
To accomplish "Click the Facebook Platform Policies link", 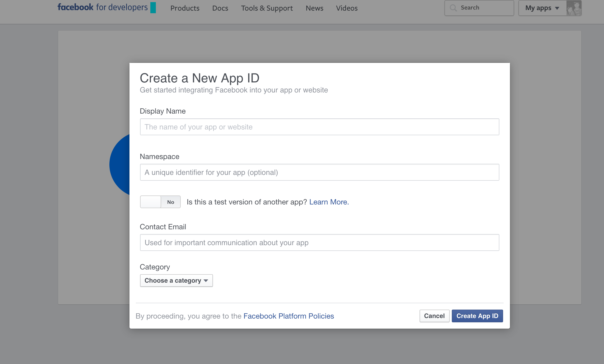I will [x=289, y=315].
